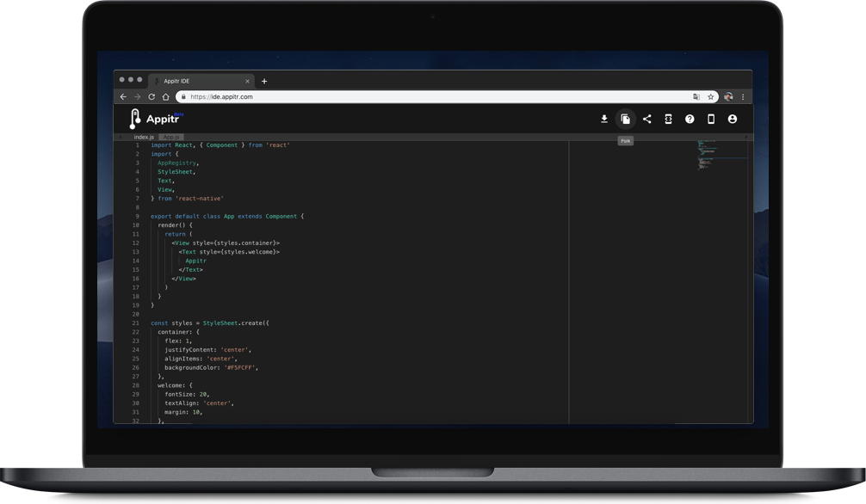Open the help question mark icon
Viewport: 866px width, 504px height.
[690, 119]
